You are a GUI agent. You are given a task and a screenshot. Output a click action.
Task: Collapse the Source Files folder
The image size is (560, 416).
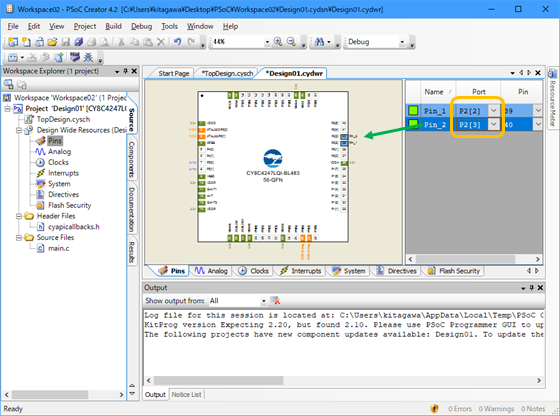[19, 237]
